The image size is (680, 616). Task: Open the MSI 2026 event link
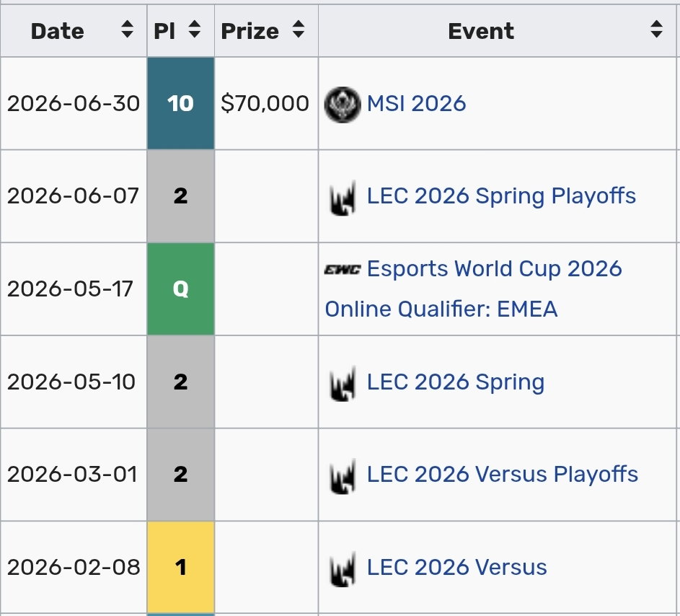point(416,104)
